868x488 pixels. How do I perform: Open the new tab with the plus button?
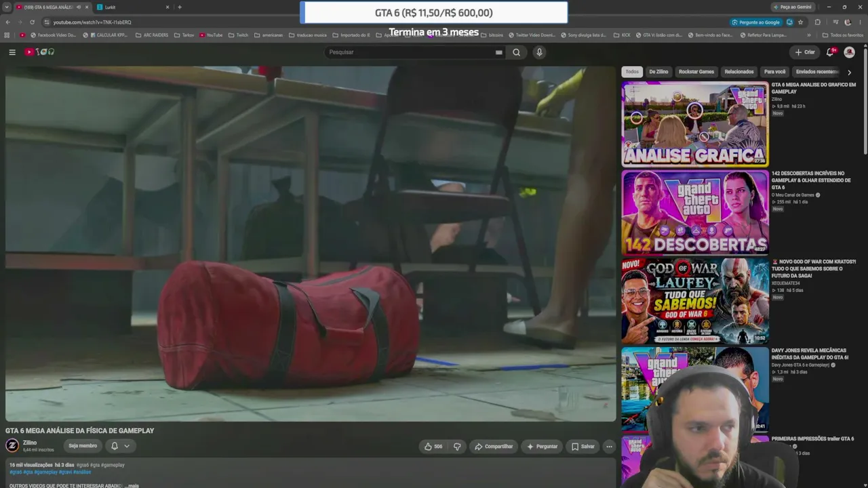click(180, 7)
